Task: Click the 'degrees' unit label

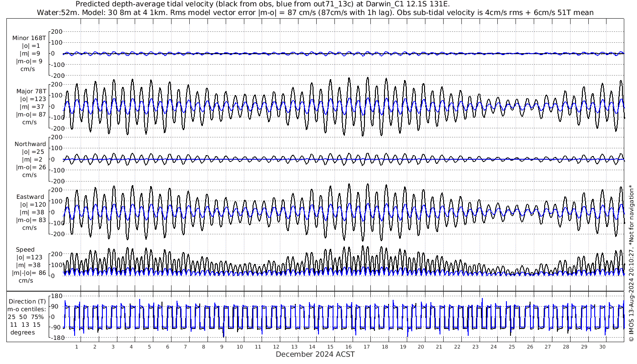Action: 24,333
